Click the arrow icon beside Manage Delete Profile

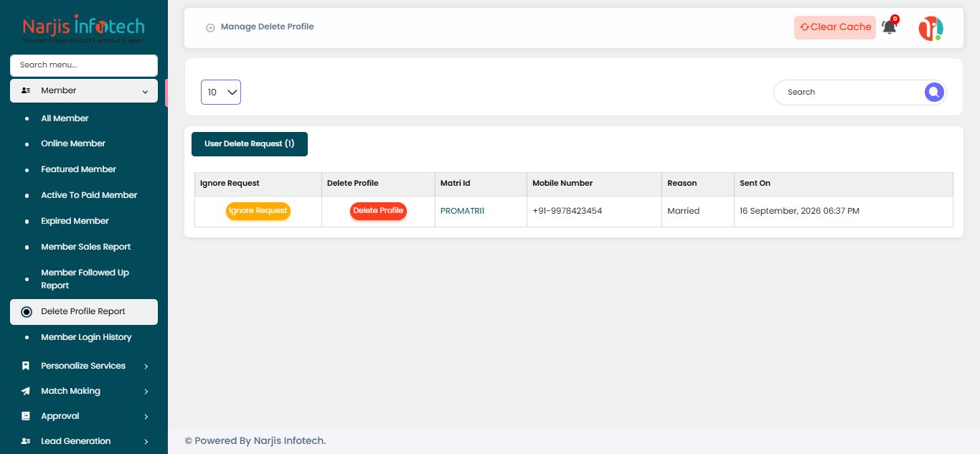(210, 27)
